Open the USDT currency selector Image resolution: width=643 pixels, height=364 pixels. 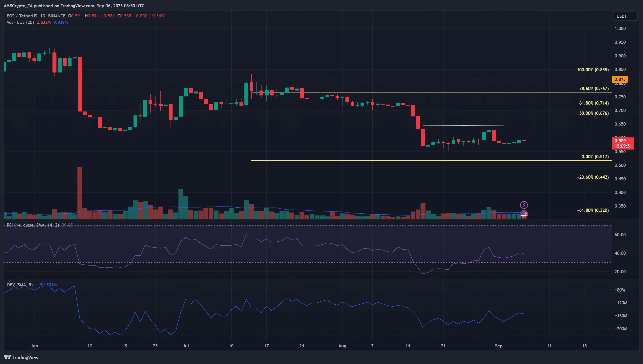coord(625,16)
